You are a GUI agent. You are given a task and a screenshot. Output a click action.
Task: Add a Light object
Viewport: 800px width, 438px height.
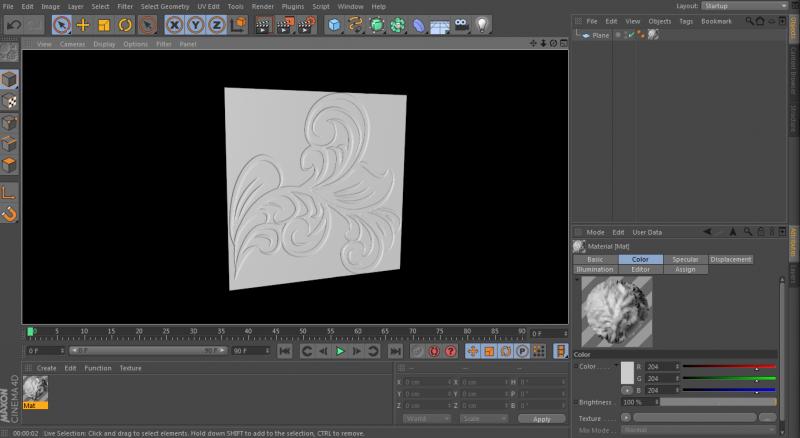point(482,24)
